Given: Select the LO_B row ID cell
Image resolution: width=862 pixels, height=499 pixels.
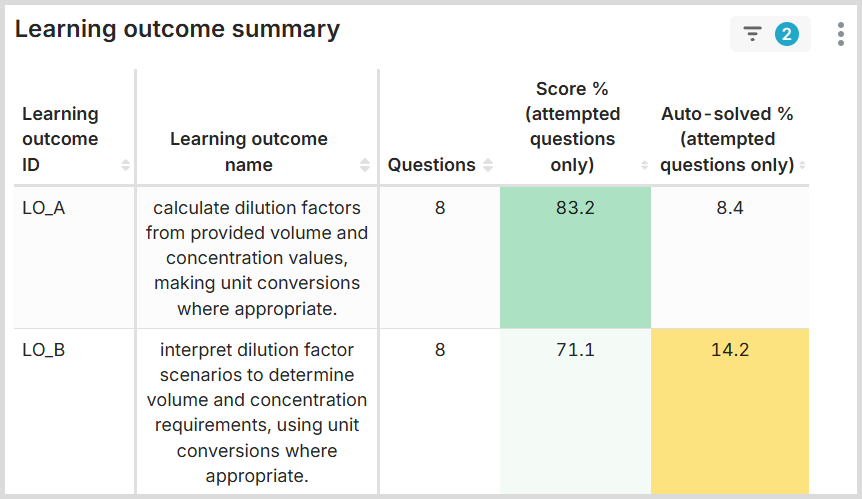Looking at the screenshot, I should [x=44, y=350].
